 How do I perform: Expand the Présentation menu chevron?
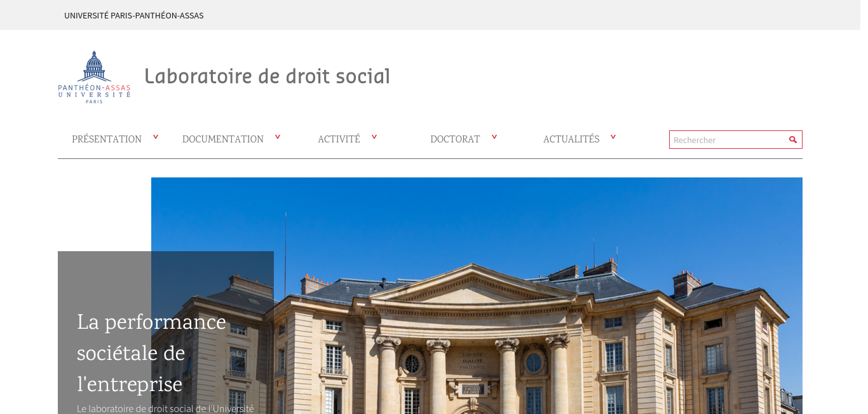(x=156, y=137)
